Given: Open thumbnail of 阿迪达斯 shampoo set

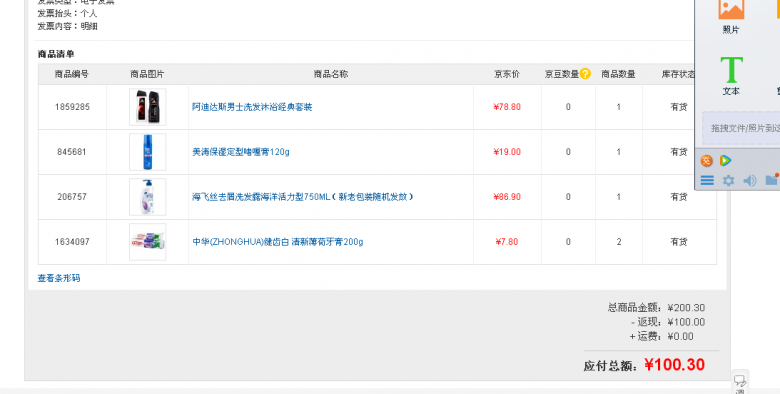Looking at the screenshot, I should pyautogui.click(x=148, y=107).
